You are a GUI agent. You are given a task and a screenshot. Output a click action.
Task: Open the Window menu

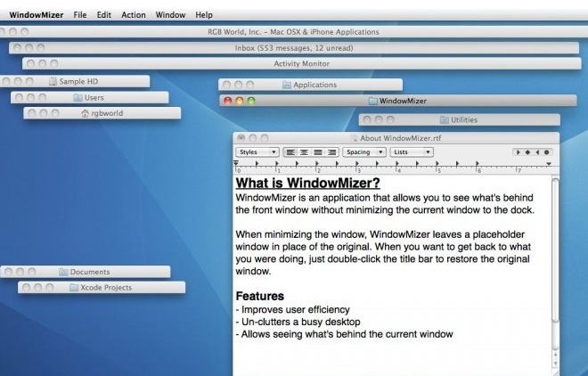tap(171, 15)
